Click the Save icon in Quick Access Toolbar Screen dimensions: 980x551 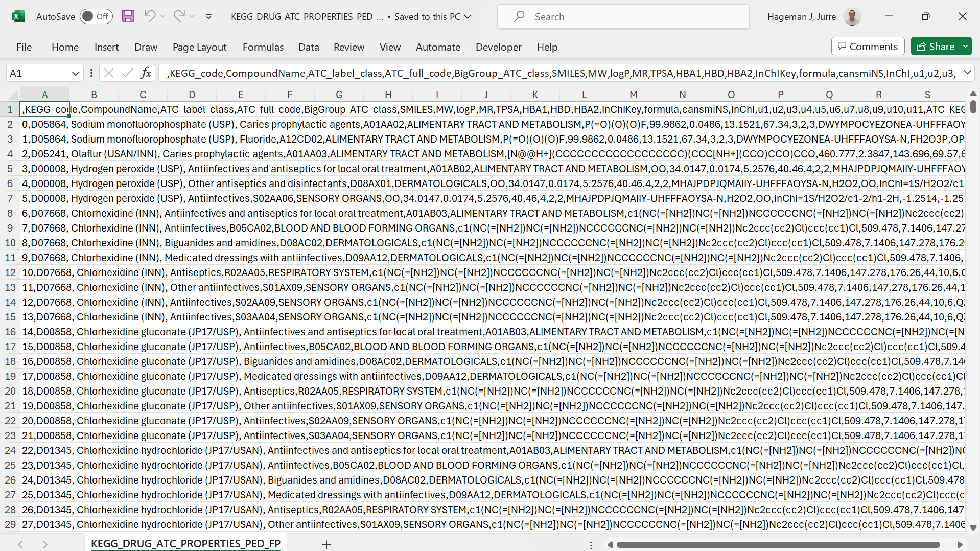128,16
